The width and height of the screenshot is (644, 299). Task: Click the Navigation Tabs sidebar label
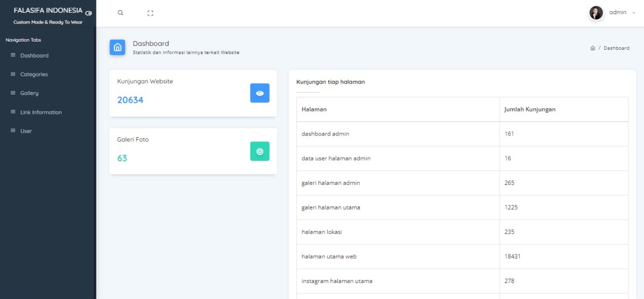23,40
